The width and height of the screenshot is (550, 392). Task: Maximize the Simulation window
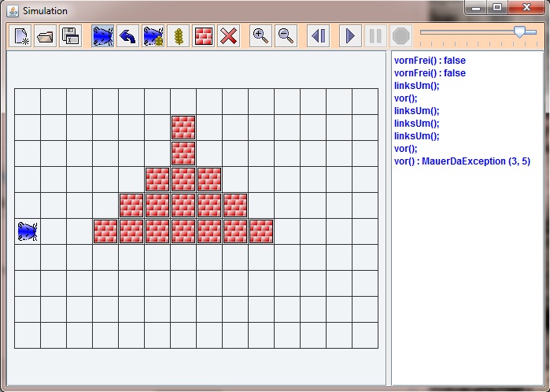[497, 8]
